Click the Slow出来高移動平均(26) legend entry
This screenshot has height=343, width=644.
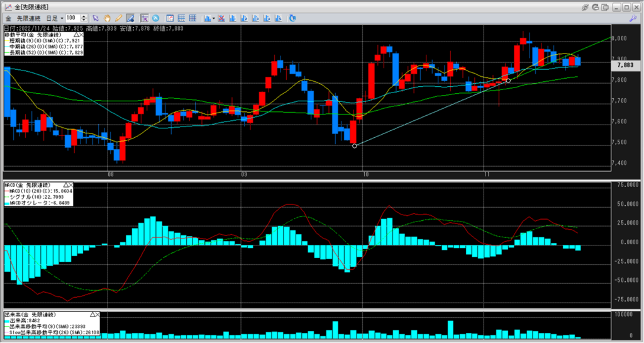(x=52, y=332)
